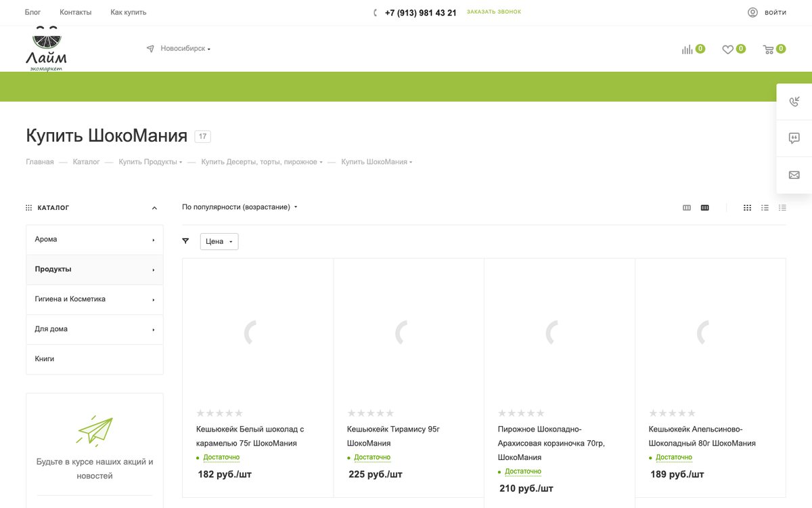Image resolution: width=812 pixels, height=508 pixels.
Task: Click the Достаточно stock status under Тирамису
Action: pos(372,458)
